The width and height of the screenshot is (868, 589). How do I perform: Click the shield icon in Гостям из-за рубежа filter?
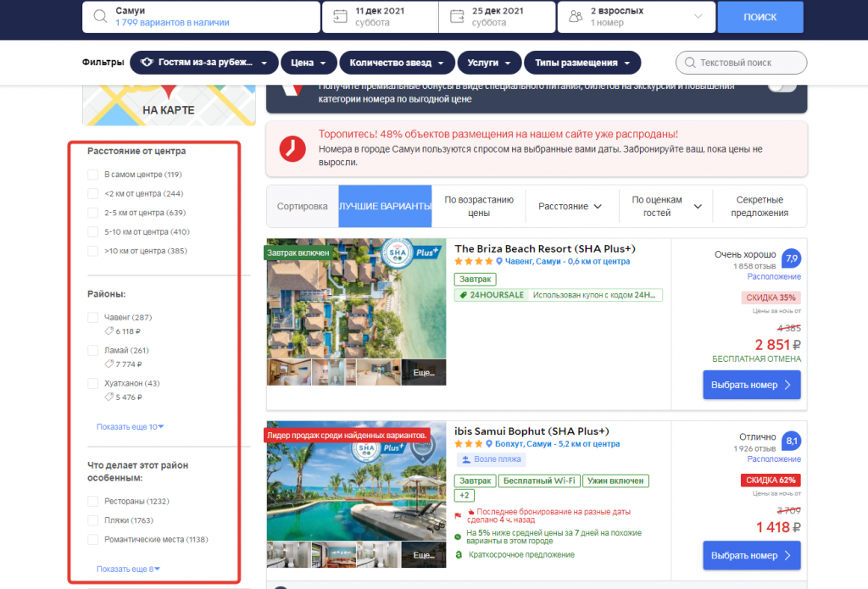coord(147,62)
